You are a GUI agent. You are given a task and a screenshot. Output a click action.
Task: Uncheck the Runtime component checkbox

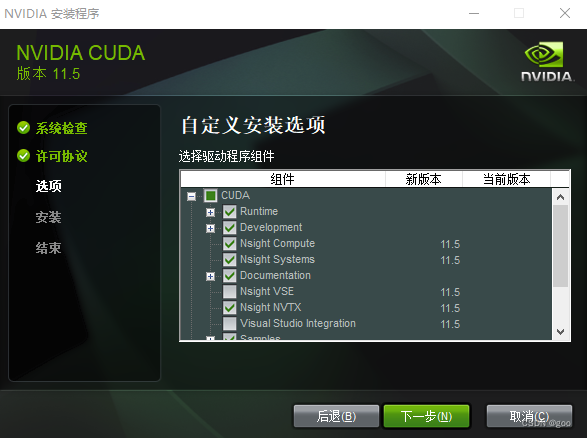pos(229,212)
